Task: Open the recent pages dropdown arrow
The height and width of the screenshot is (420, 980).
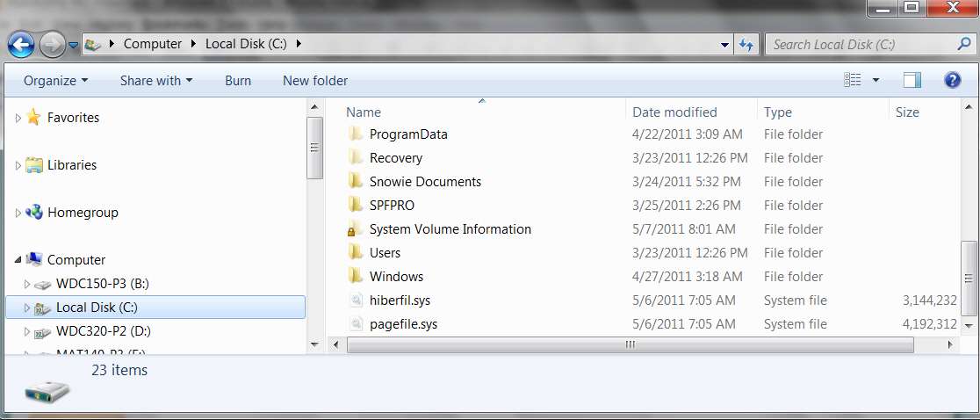Action: pyautogui.click(x=73, y=45)
